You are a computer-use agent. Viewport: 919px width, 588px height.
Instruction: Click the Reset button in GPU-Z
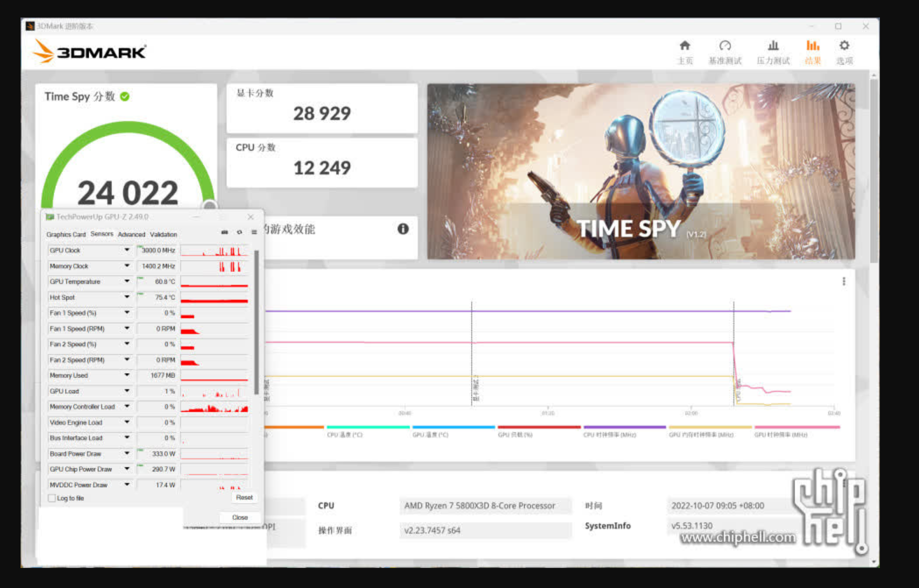[244, 497]
